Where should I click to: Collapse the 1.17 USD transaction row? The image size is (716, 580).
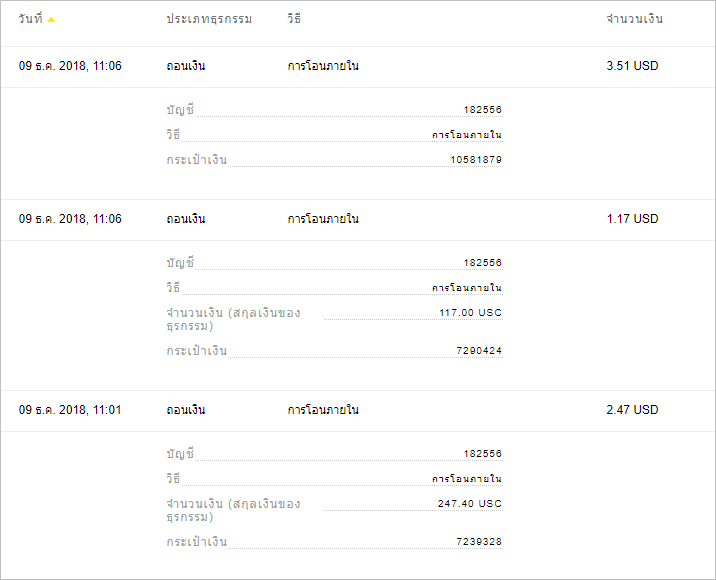pos(358,220)
